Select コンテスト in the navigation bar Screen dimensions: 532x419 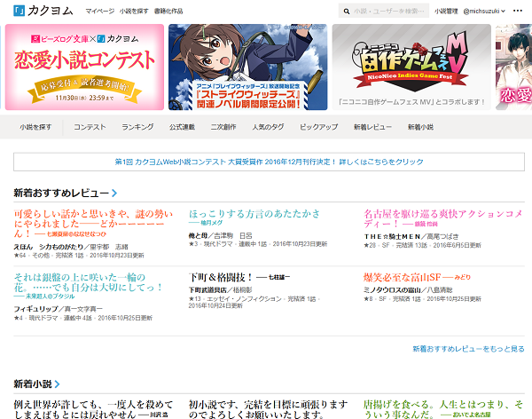90,127
